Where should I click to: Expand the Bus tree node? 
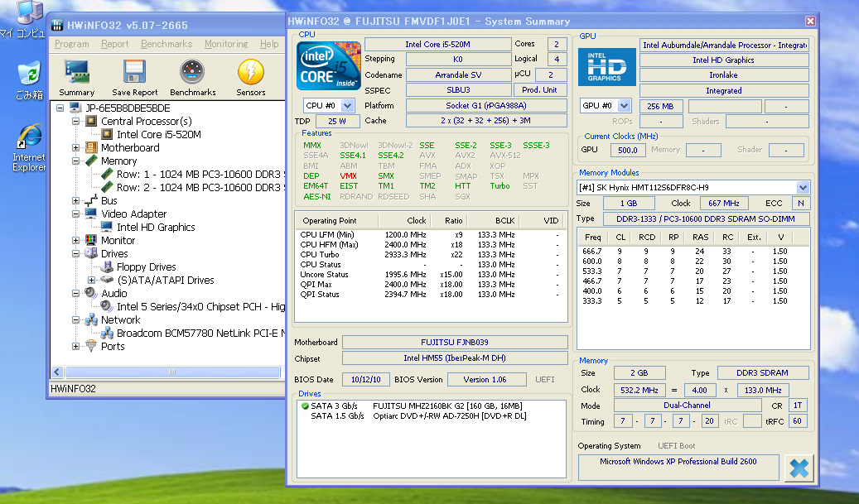[75, 200]
